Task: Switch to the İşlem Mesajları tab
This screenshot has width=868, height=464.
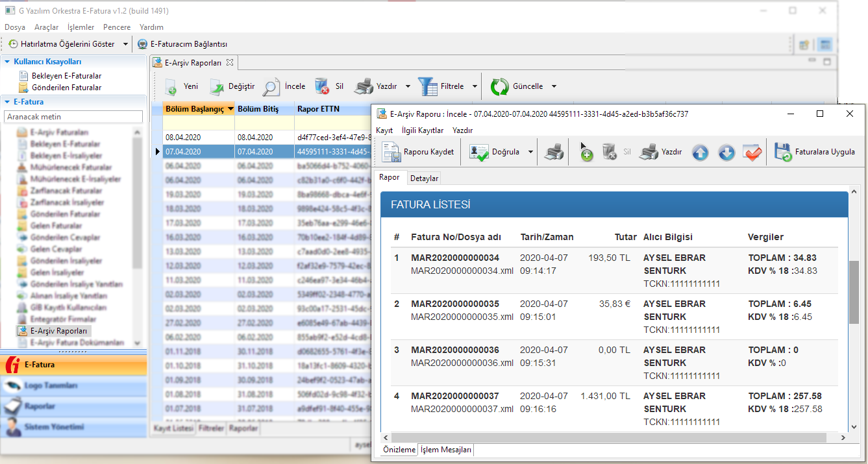Action: (x=446, y=450)
